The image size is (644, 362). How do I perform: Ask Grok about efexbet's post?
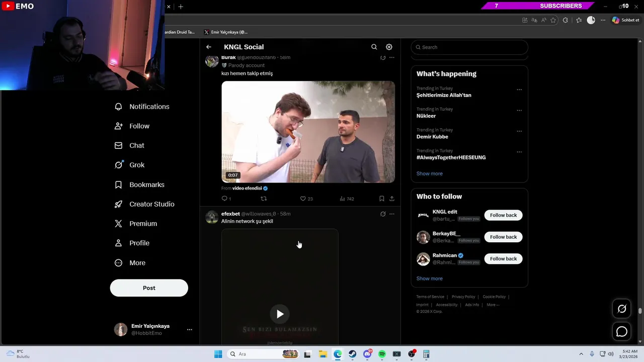tap(383, 214)
